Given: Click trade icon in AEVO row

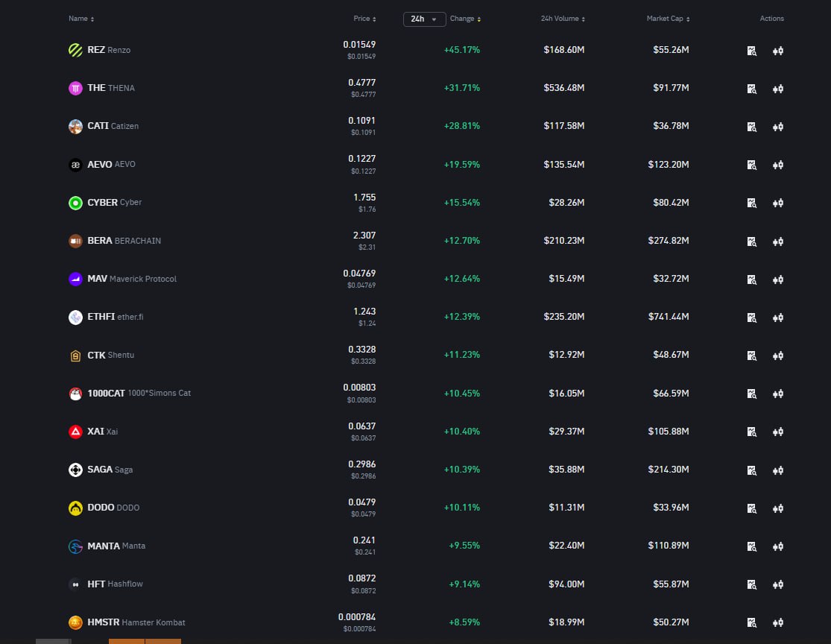Looking at the screenshot, I should pyautogui.click(x=777, y=165).
